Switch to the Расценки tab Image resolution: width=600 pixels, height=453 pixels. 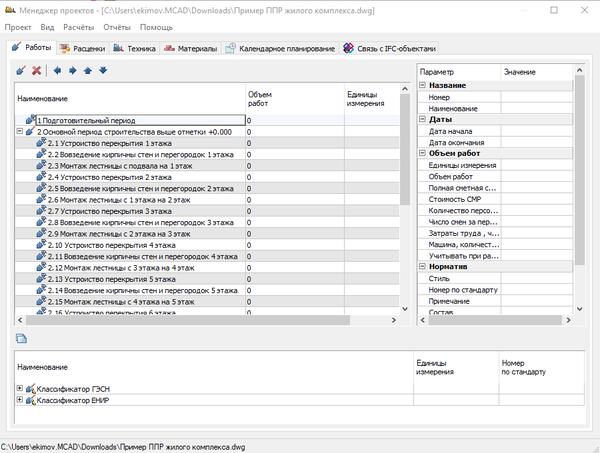(x=83, y=49)
